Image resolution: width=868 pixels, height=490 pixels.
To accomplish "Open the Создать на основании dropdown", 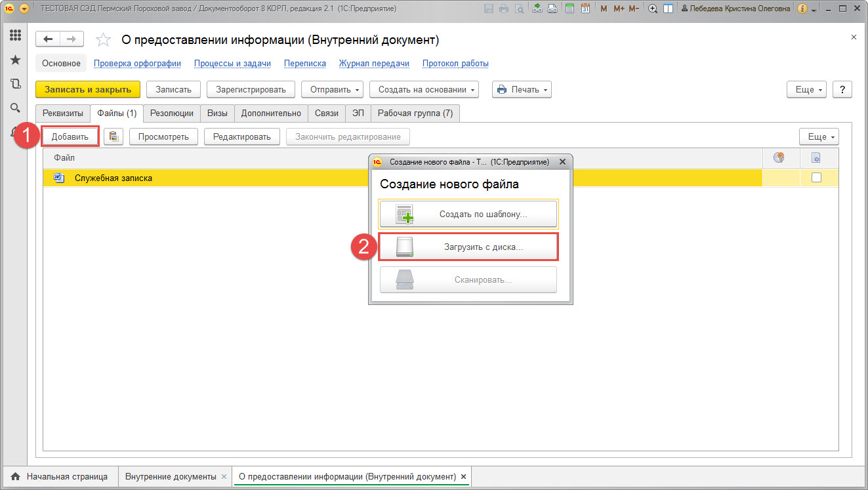I will (424, 90).
